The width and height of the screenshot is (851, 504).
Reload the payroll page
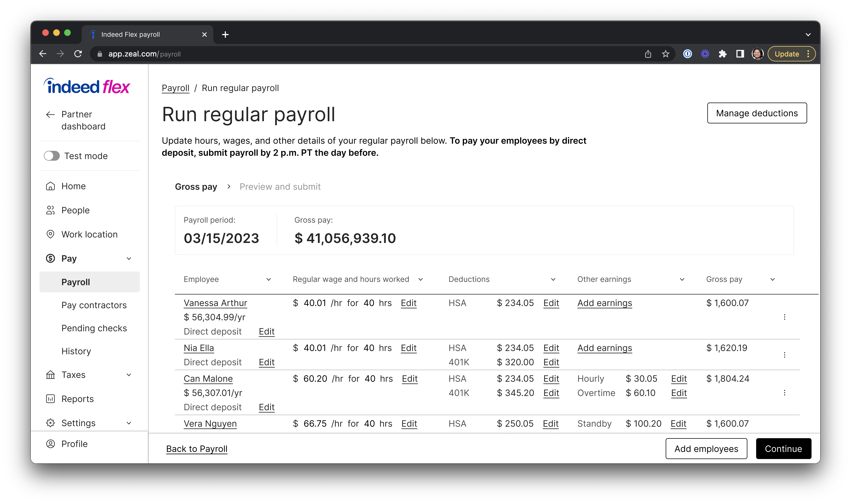[x=78, y=54]
